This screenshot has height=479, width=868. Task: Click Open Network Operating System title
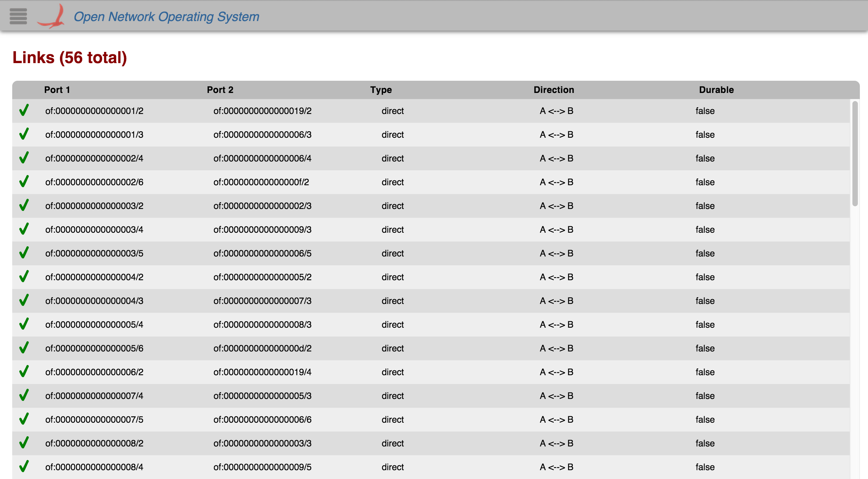(x=166, y=17)
